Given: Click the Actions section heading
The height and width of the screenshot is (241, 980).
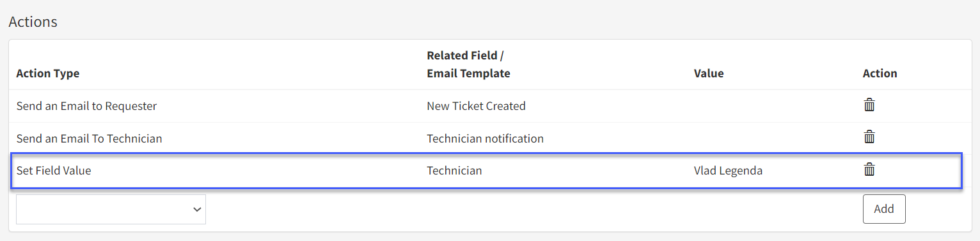Looking at the screenshot, I should pyautogui.click(x=33, y=22).
